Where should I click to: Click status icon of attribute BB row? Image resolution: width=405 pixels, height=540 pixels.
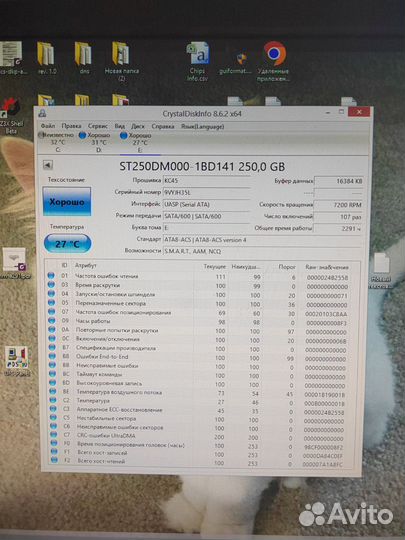(52, 365)
